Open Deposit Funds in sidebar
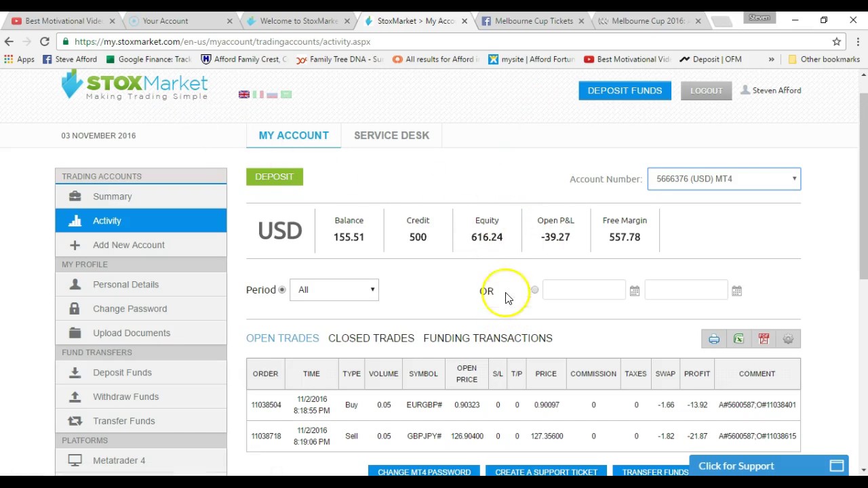Screen dimensions: 868x488 click(141, 373)
